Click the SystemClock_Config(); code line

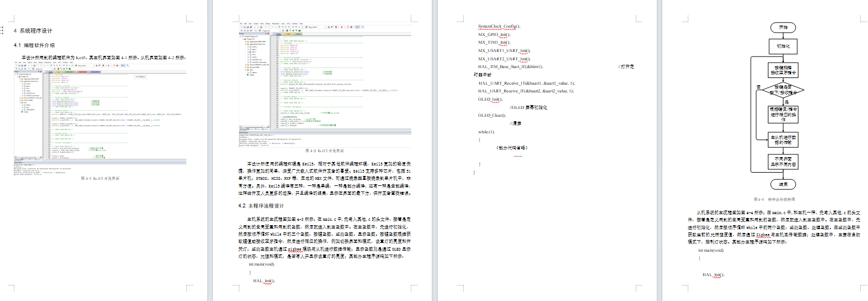pyautogui.click(x=499, y=27)
